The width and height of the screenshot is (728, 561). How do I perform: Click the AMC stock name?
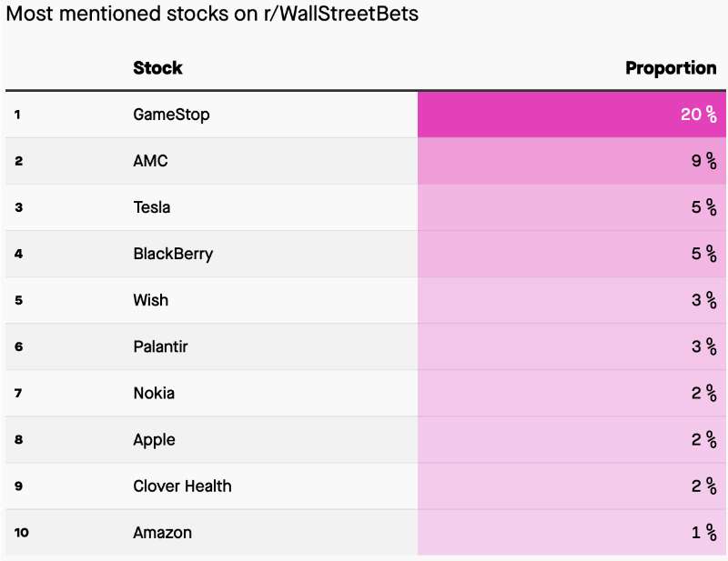[150, 161]
